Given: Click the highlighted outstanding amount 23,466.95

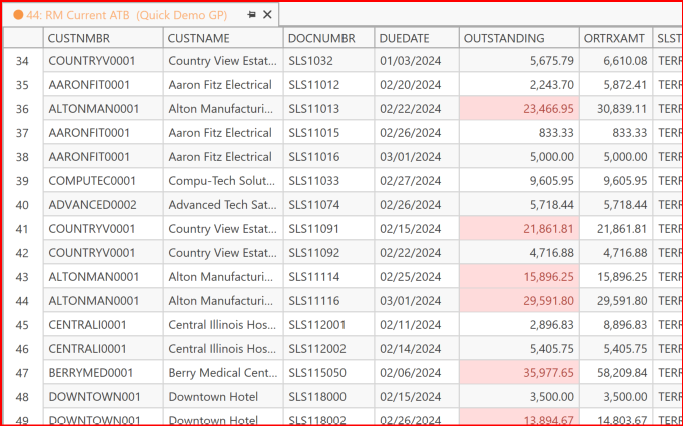Looking at the screenshot, I should click(519, 109).
